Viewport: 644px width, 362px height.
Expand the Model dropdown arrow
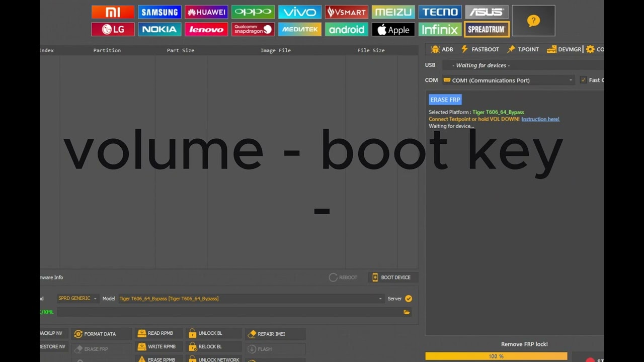coord(380,299)
